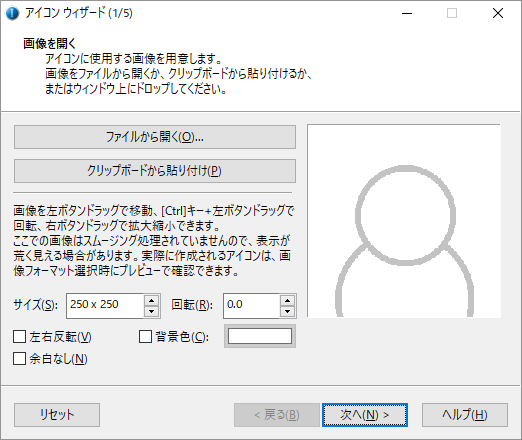
Task: Click the アイコン ウィザード (1/5) title text
Action: pos(79,13)
